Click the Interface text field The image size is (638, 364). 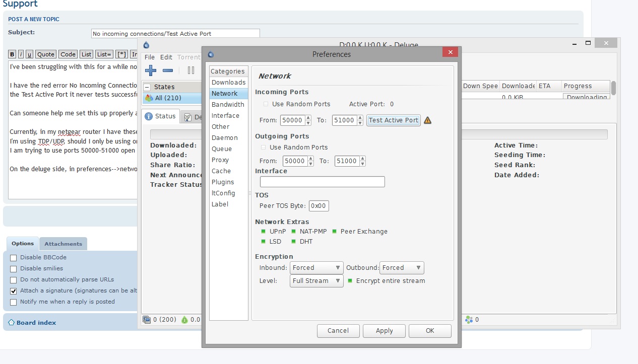click(323, 182)
